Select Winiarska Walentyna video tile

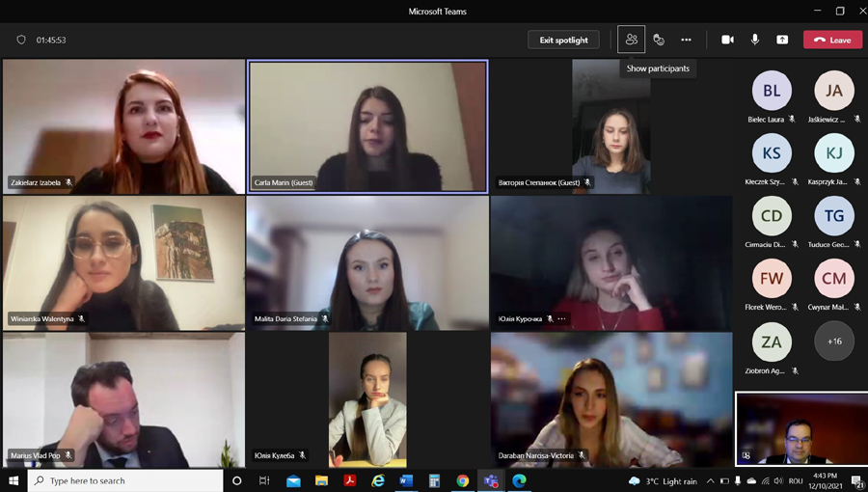coord(124,262)
